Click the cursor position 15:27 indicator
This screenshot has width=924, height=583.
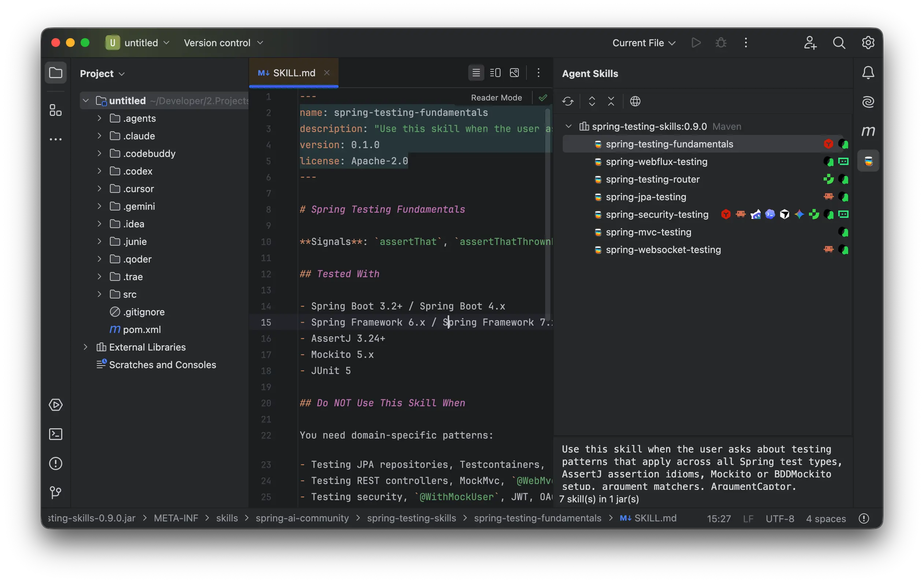point(719,518)
